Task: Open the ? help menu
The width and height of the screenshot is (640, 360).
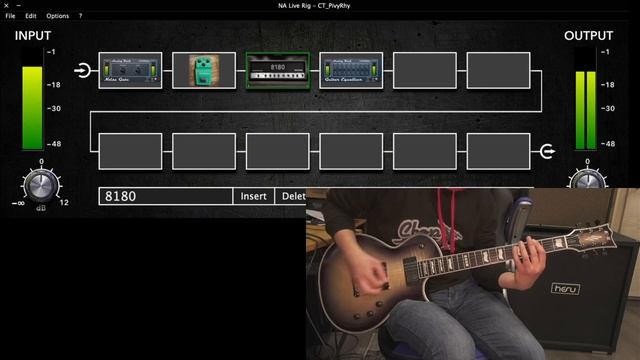Action: tap(80, 16)
